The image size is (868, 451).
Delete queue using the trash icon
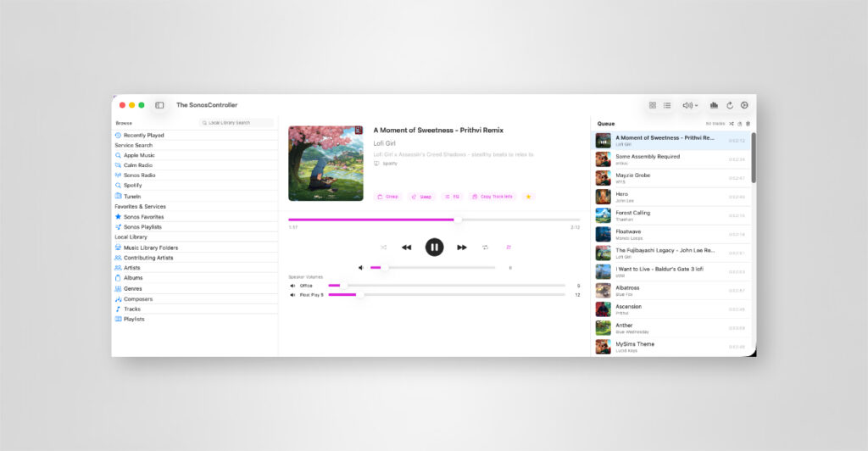(748, 124)
